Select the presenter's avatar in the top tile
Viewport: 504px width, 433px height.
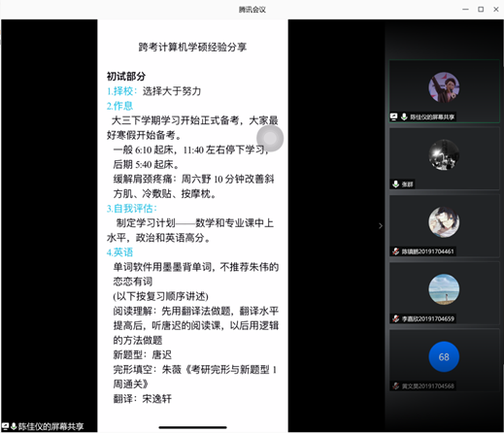coord(444,87)
